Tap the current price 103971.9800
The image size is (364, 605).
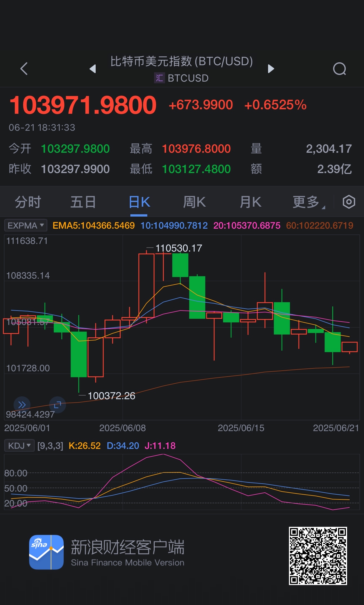coord(83,105)
